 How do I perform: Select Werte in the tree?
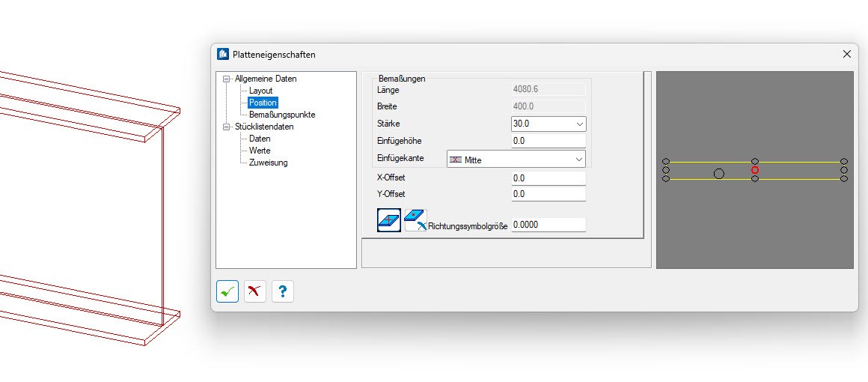coord(260,151)
